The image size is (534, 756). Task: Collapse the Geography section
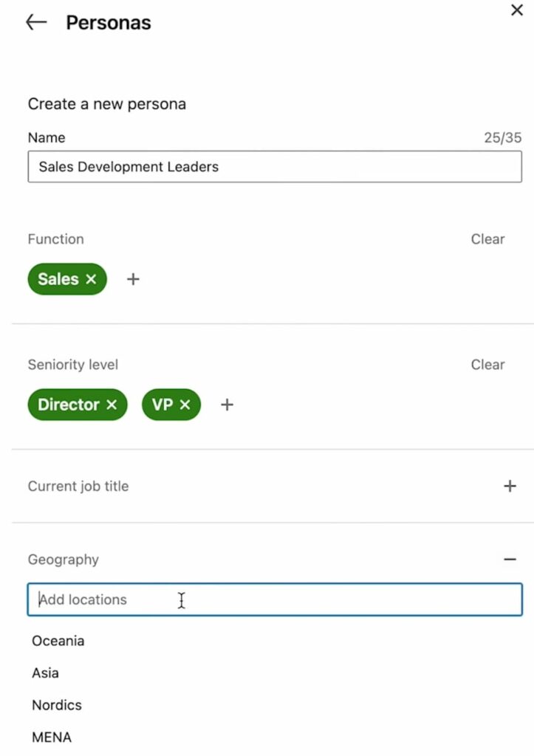(x=510, y=560)
